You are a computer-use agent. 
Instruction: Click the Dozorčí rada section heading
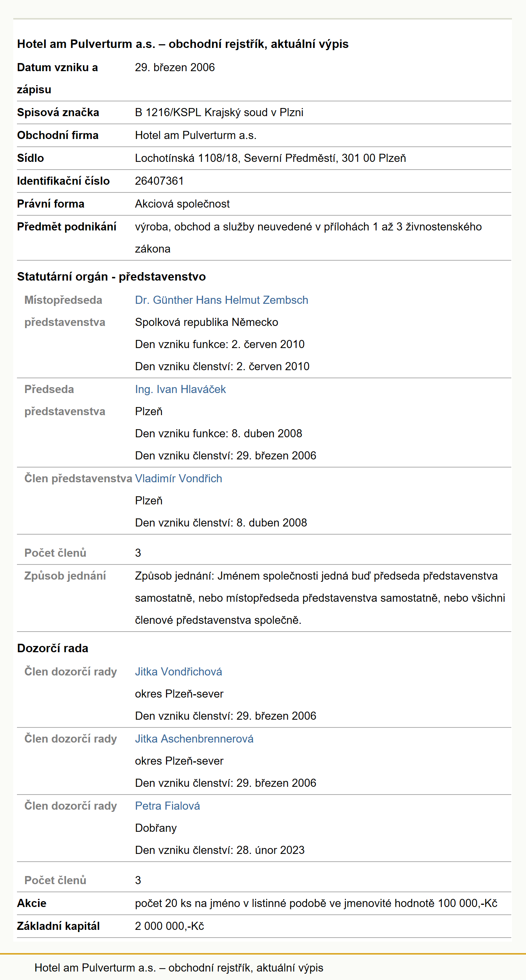(x=52, y=648)
